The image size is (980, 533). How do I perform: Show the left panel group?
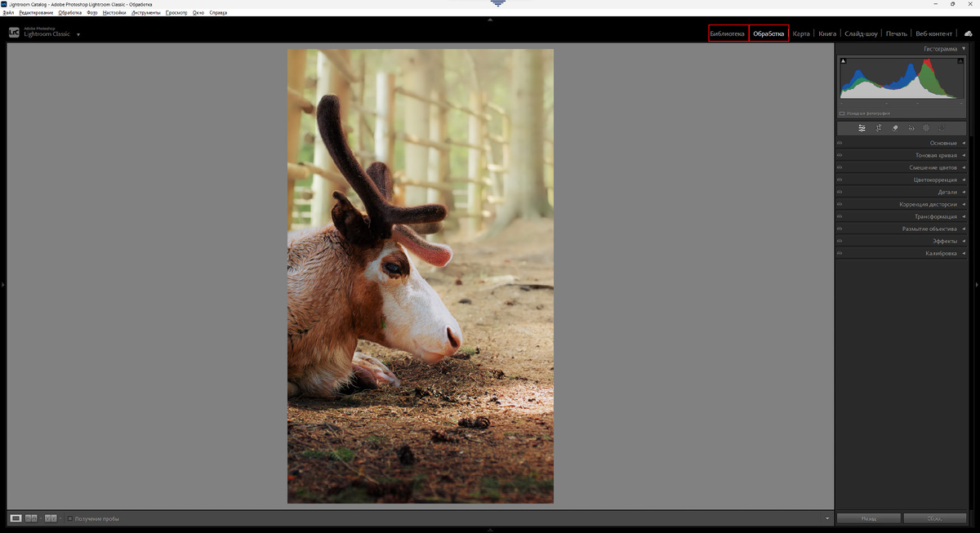[2, 285]
